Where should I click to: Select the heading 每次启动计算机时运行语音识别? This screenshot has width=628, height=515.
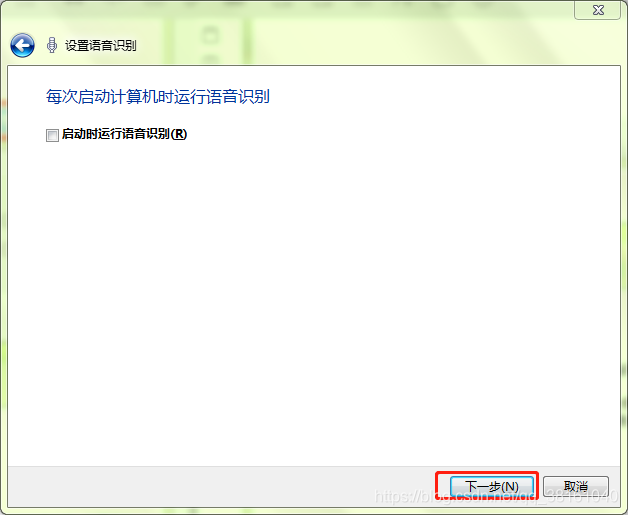point(158,97)
